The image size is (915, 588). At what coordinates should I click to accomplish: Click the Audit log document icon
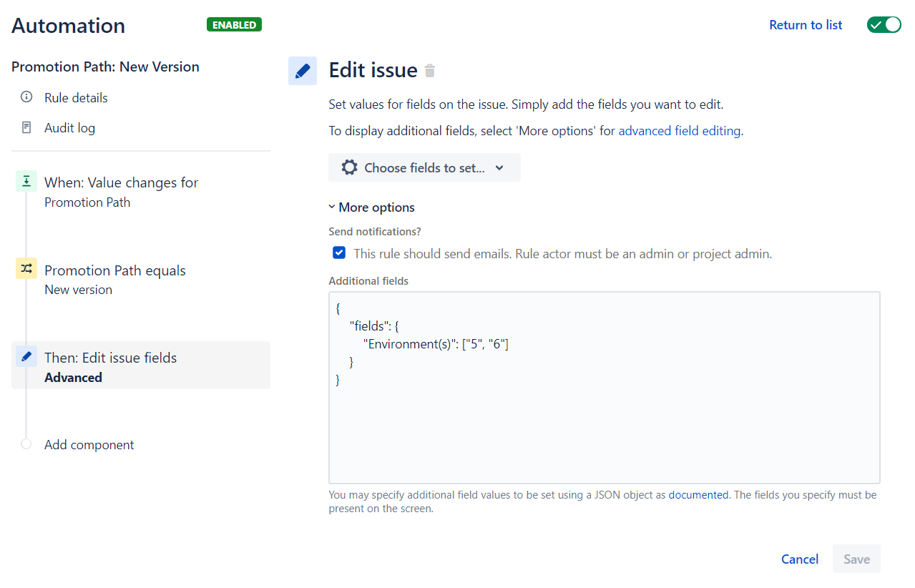26,128
